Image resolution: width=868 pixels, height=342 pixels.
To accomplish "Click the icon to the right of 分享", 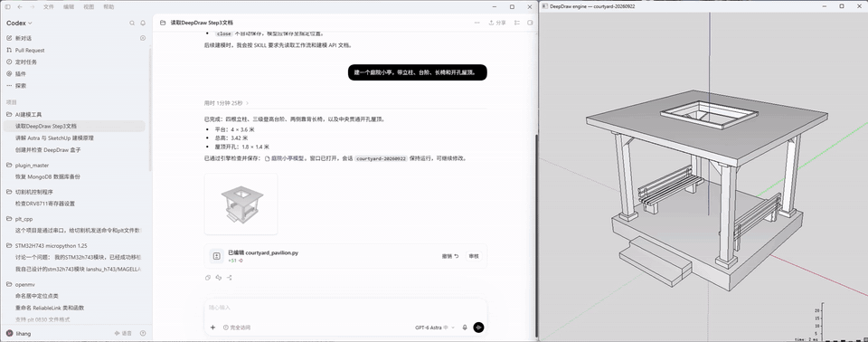I will point(517,23).
